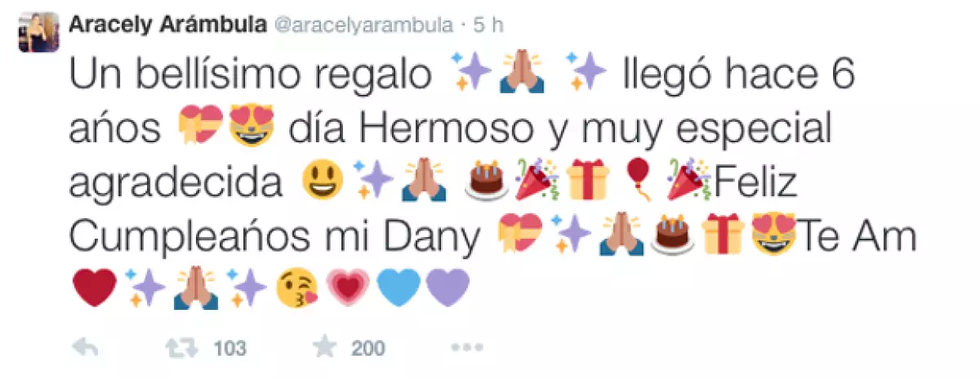Screen dimensions: 980x381
Task: Favorite the tweet with the star icon
Action: [x=325, y=347]
